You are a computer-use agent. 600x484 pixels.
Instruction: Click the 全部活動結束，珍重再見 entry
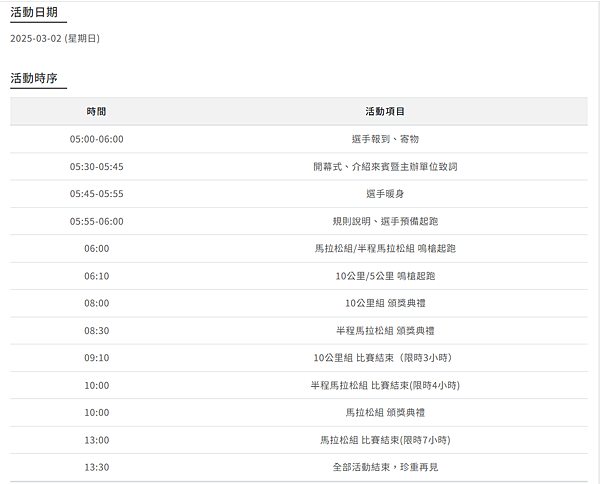pos(385,467)
